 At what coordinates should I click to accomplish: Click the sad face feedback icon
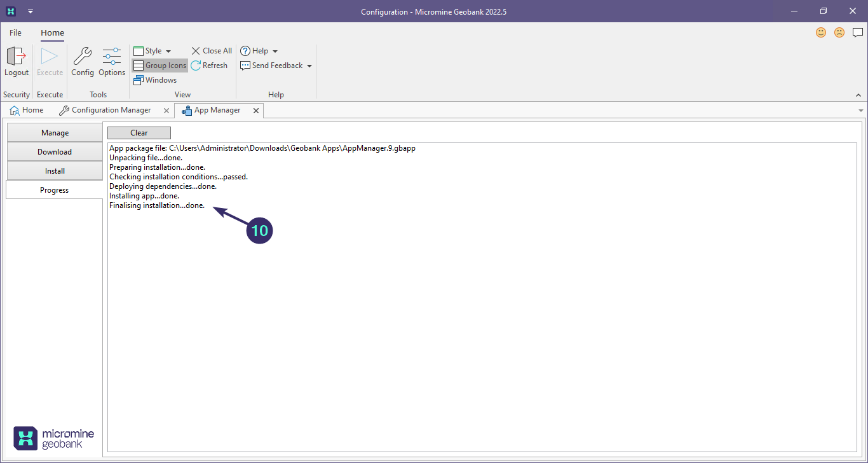tap(839, 32)
